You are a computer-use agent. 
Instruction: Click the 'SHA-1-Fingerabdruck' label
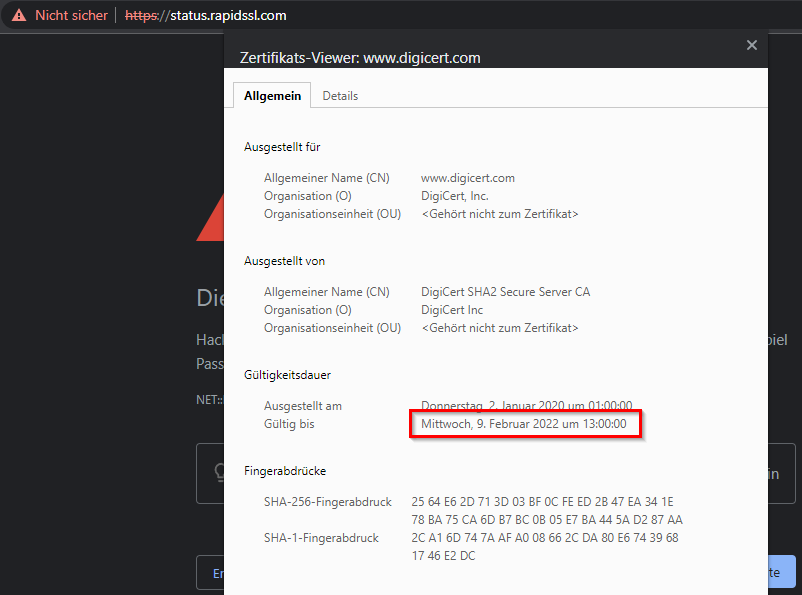tap(321, 538)
